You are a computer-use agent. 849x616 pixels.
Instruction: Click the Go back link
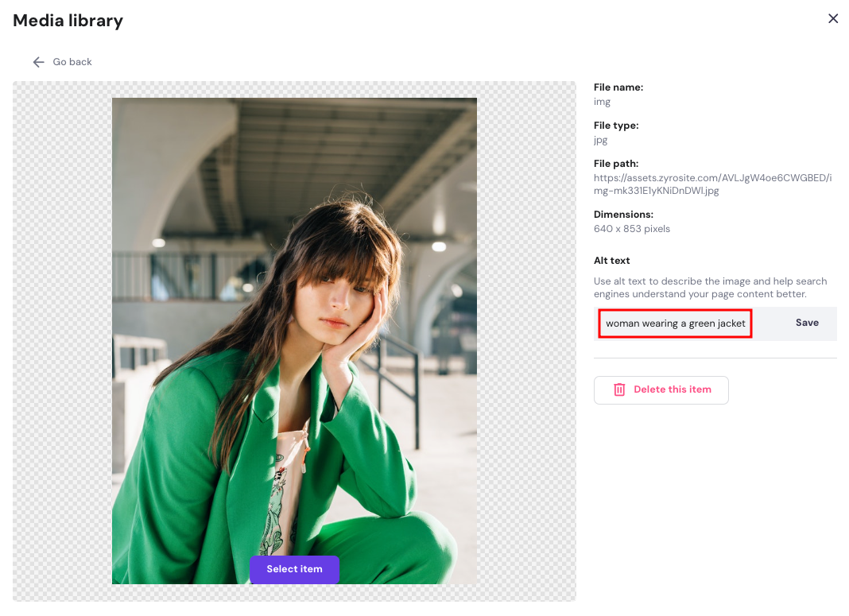pyautogui.click(x=72, y=61)
